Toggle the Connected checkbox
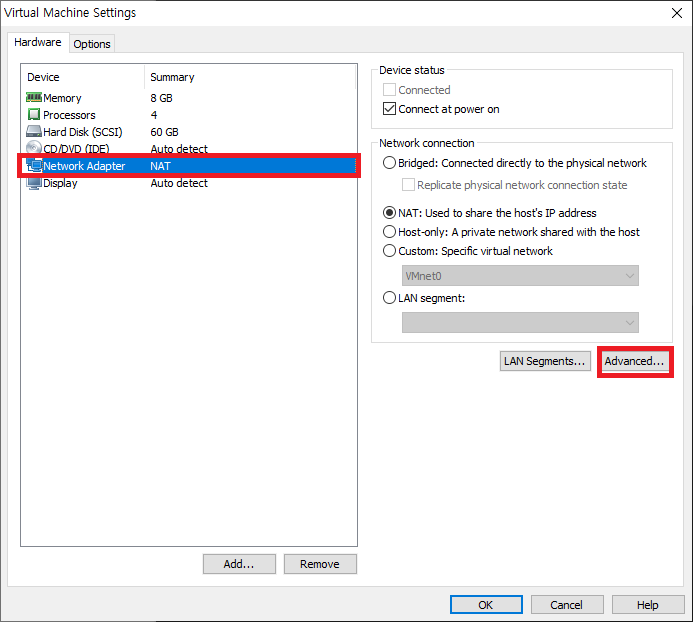The image size is (693, 622). click(x=389, y=90)
